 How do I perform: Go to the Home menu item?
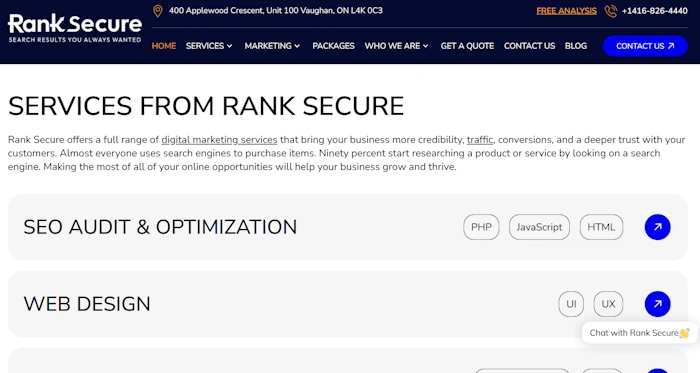click(164, 46)
